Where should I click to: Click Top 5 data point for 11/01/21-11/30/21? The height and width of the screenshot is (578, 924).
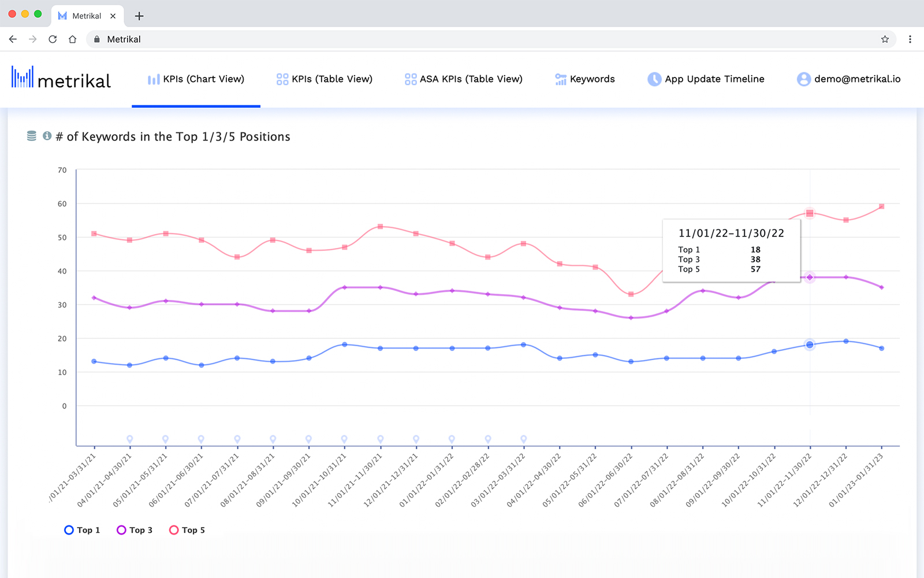(380, 227)
